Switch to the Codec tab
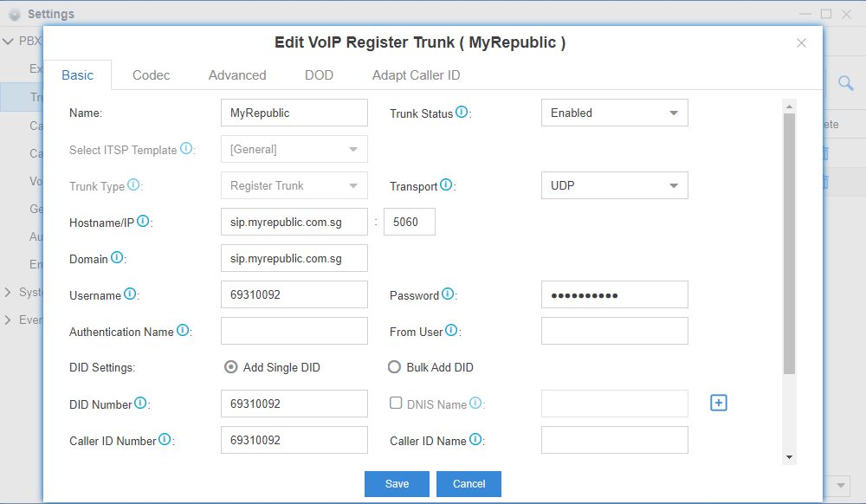 pyautogui.click(x=151, y=75)
